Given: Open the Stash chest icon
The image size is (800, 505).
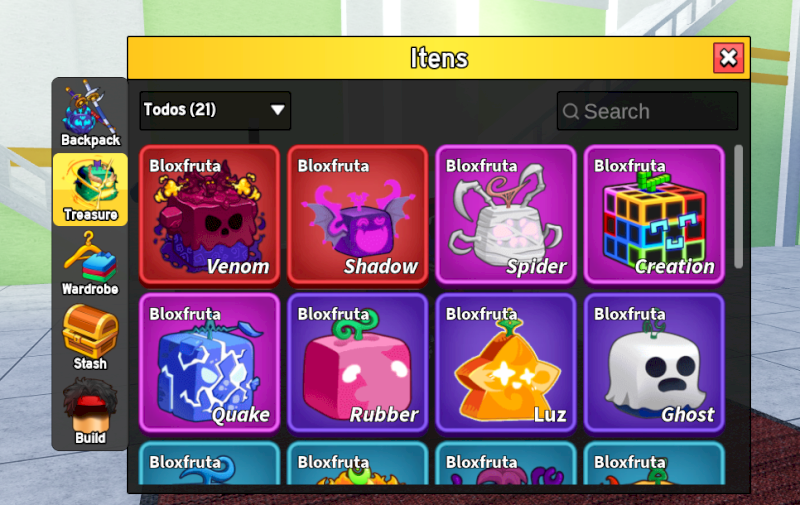Looking at the screenshot, I should click(x=90, y=338).
